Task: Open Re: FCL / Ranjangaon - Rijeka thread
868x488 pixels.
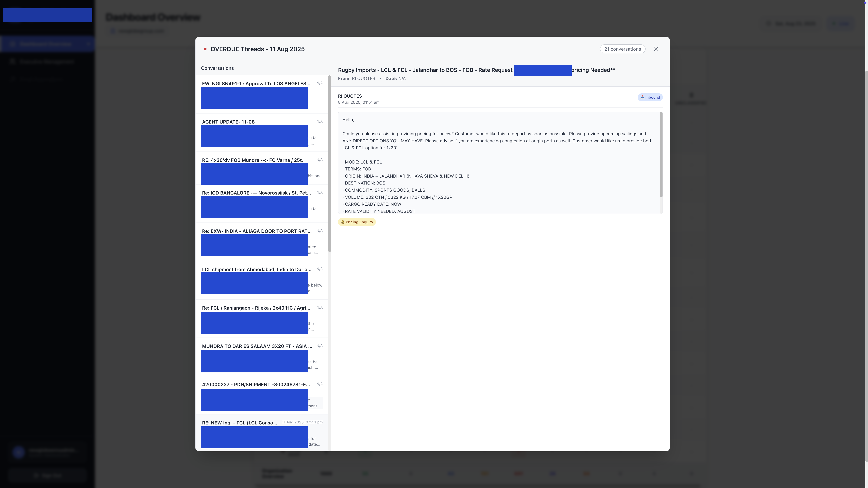Action: tap(256, 308)
